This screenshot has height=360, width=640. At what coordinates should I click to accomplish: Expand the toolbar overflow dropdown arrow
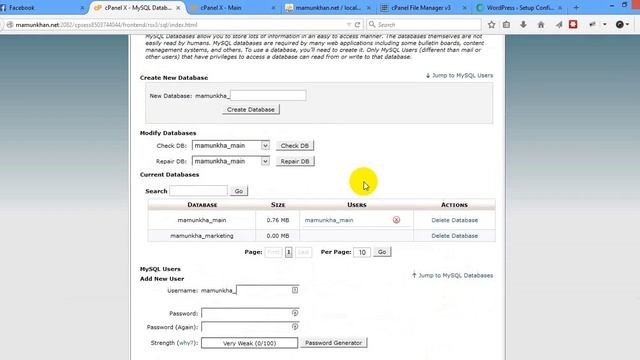point(604,24)
